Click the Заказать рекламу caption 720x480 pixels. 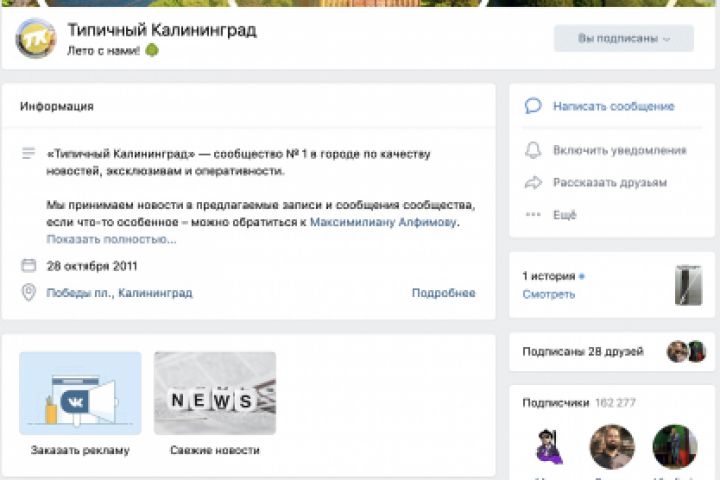80,450
